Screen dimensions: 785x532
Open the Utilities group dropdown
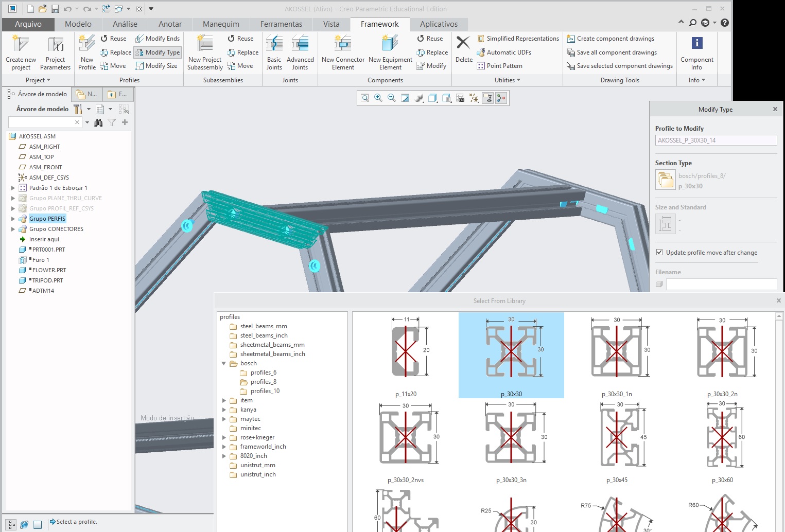click(508, 80)
